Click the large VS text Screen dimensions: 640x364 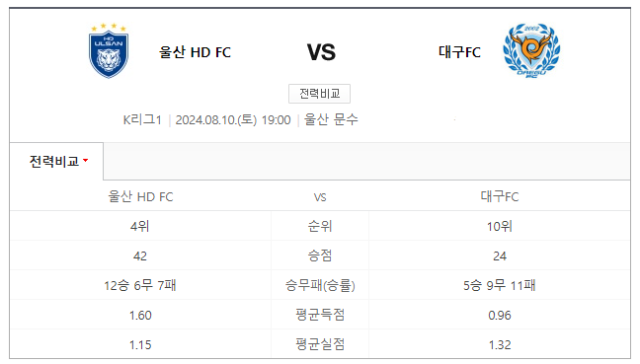[321, 52]
